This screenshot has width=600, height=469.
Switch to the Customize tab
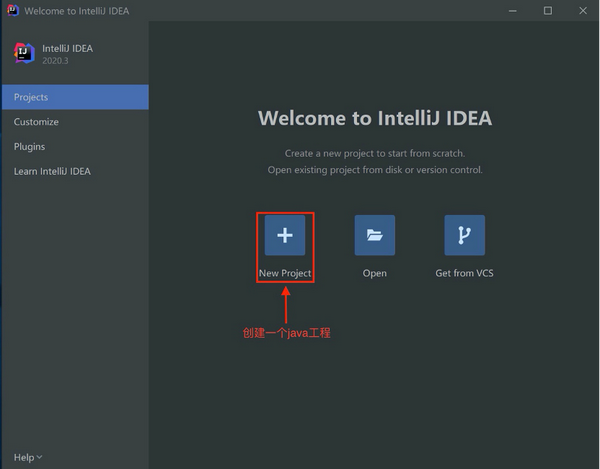point(36,122)
